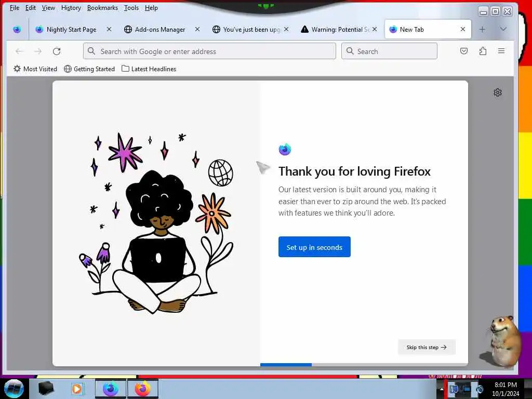The image size is (532, 399).
Task: Close the Nightly Start Page tab
Action: (109, 30)
